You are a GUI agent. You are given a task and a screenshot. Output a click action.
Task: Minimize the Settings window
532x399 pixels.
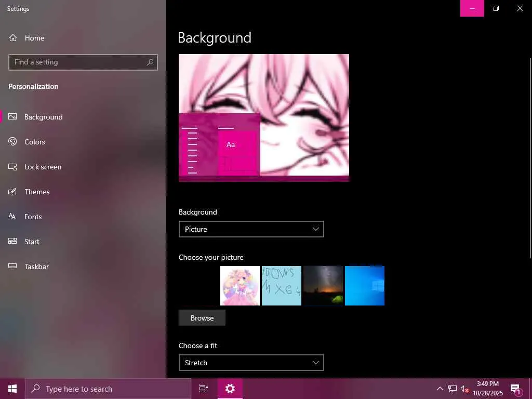point(472,8)
